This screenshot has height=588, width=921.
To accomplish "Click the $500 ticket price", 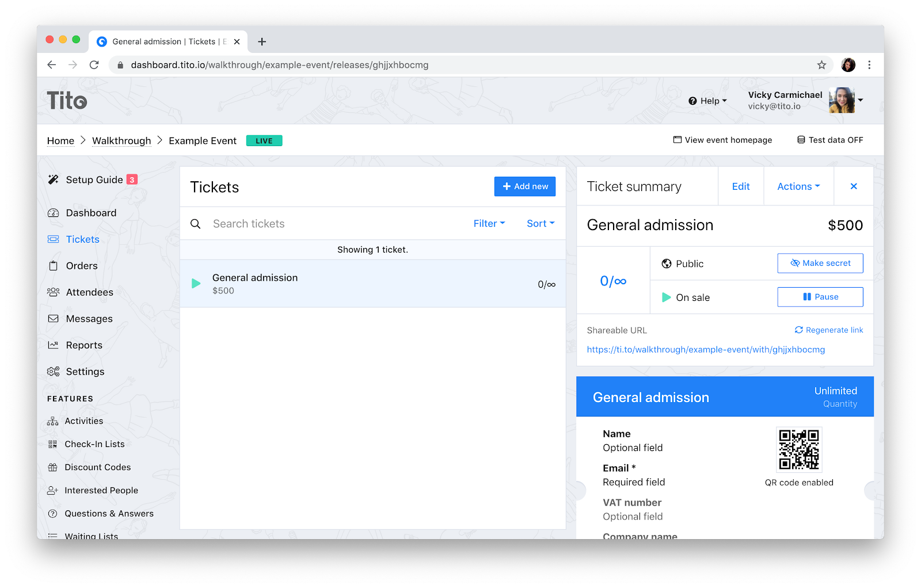I will pos(845,225).
